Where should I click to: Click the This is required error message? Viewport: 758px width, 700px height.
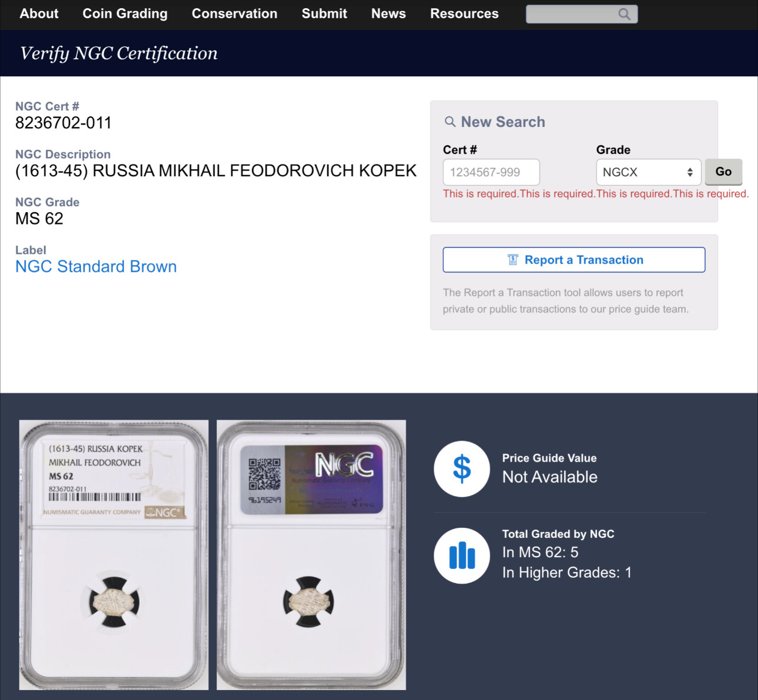596,194
